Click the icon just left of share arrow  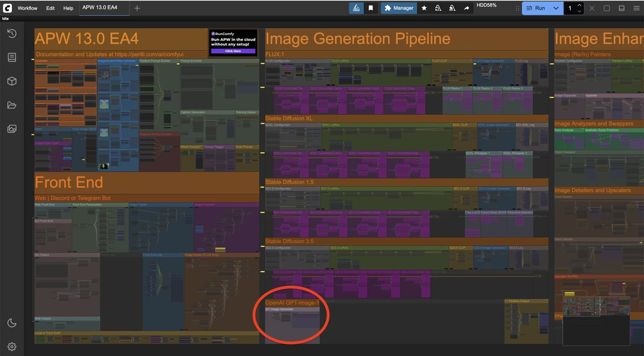(x=452, y=8)
